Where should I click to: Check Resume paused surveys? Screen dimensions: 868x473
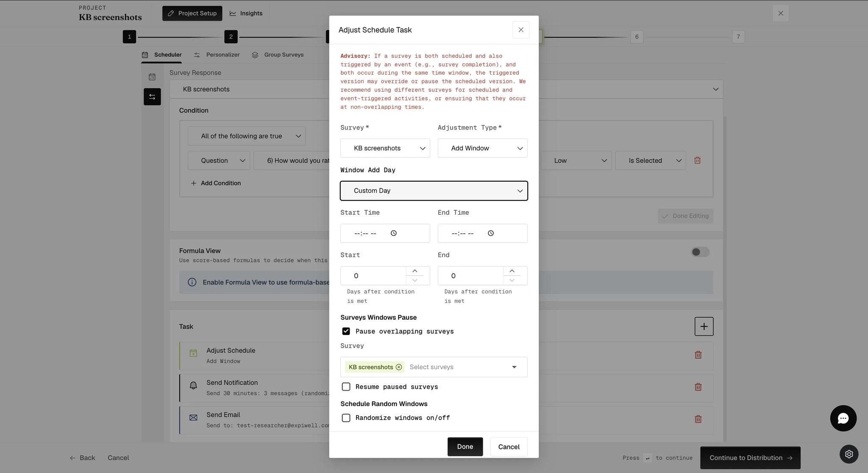pyautogui.click(x=346, y=387)
